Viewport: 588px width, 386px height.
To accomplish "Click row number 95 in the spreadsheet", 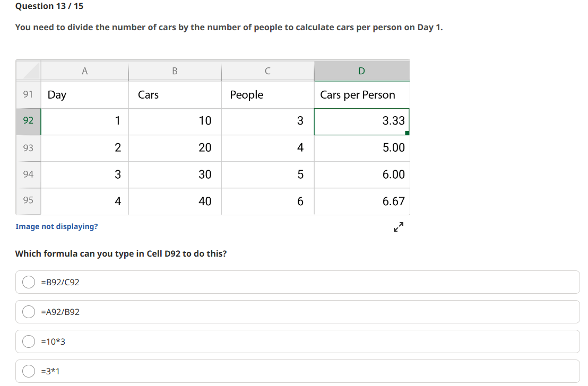I will click(28, 200).
